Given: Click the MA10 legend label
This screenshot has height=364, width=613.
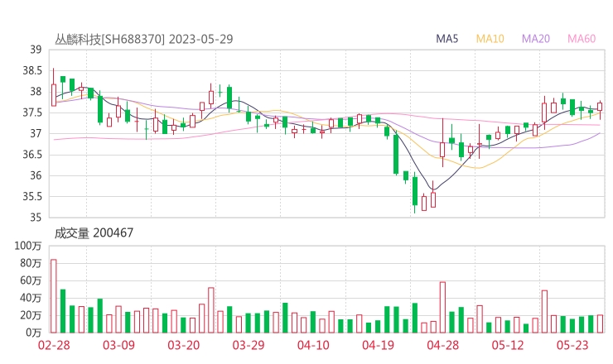Looking at the screenshot, I should click(x=490, y=39).
